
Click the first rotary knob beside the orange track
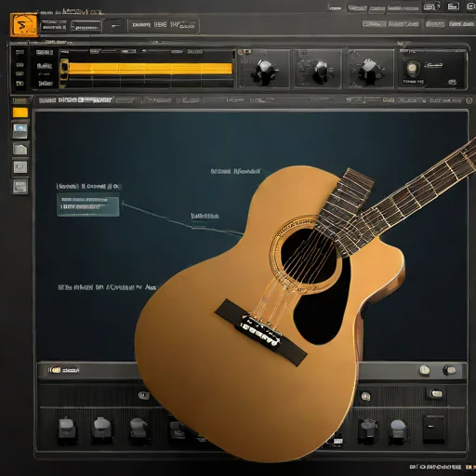click(264, 70)
